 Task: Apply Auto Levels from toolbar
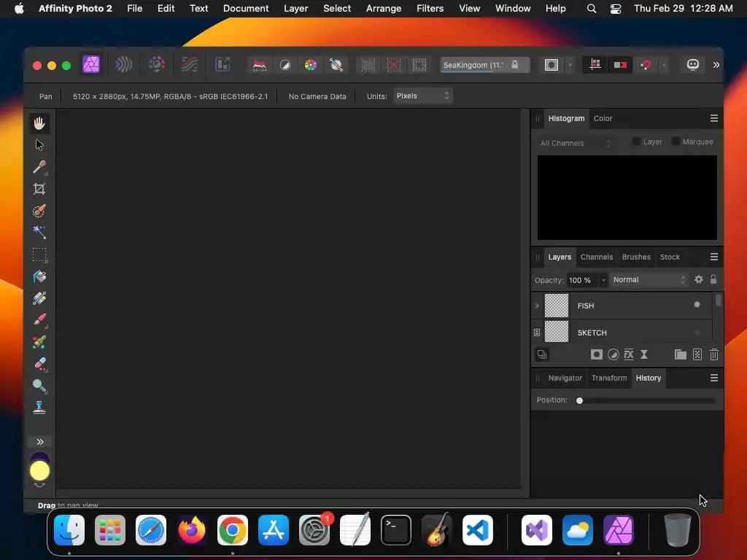coord(259,65)
